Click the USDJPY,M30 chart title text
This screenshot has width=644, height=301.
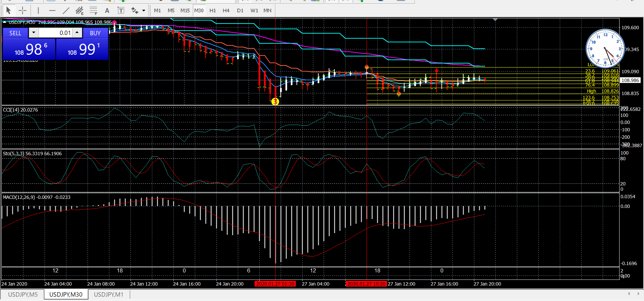[x=22, y=22]
